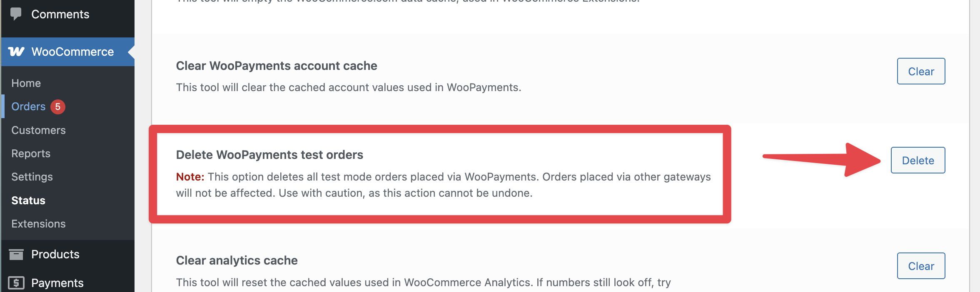Go to WooCommerce Home
The image size is (980, 292).
coord(26,83)
